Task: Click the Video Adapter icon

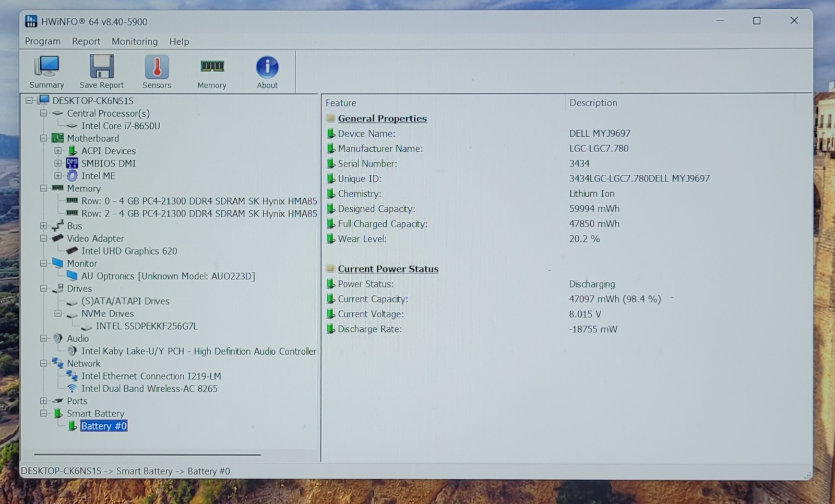Action: [x=57, y=238]
